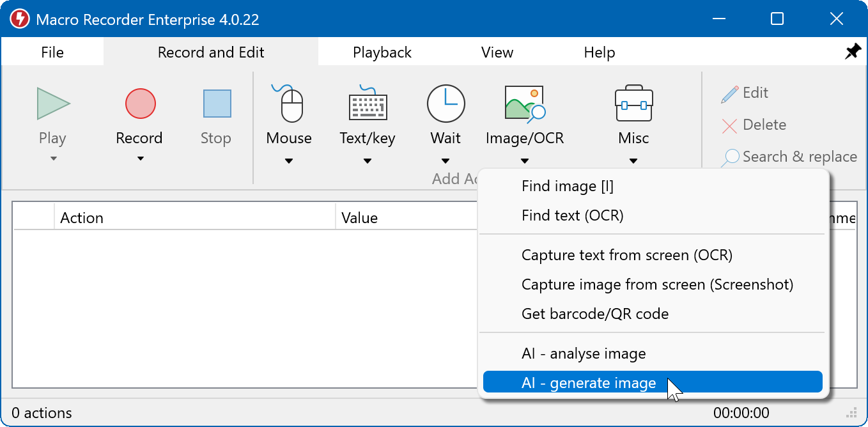The image size is (868, 427).
Task: Click the Edit button label
Action: click(x=756, y=93)
